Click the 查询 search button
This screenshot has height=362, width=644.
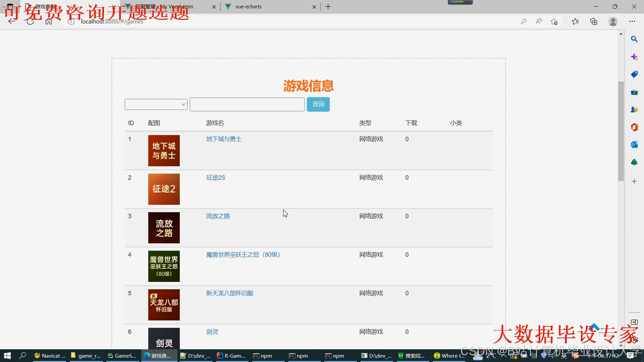[x=318, y=104]
